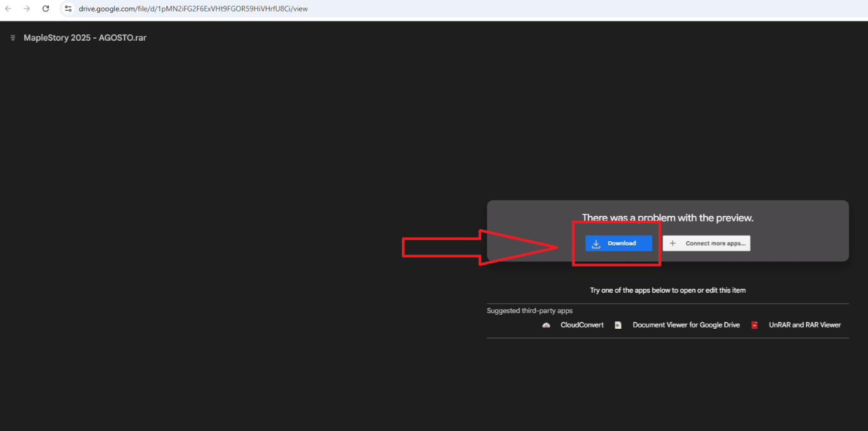The height and width of the screenshot is (431, 868).
Task: Reload the page with the refresh icon
Action: (x=46, y=9)
